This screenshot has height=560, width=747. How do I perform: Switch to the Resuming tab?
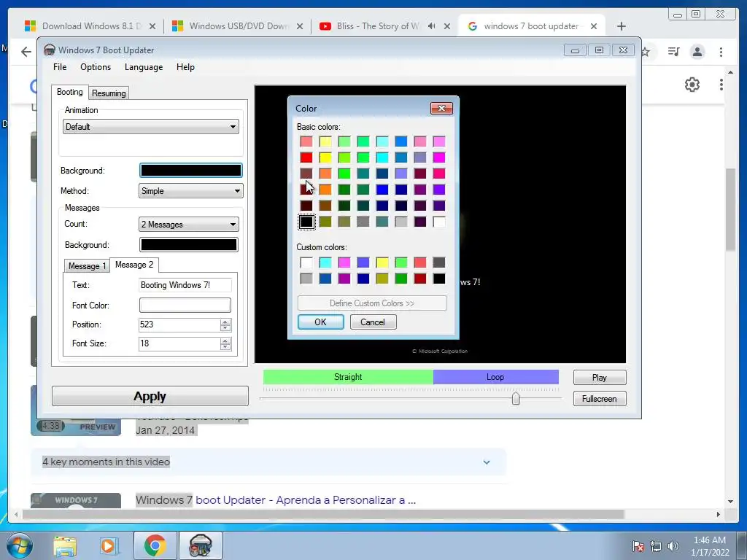tap(109, 93)
